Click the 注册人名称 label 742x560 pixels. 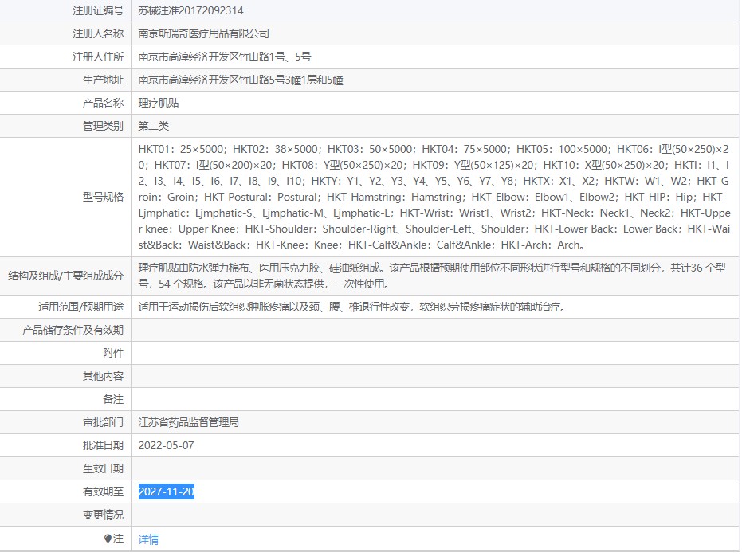(98, 33)
